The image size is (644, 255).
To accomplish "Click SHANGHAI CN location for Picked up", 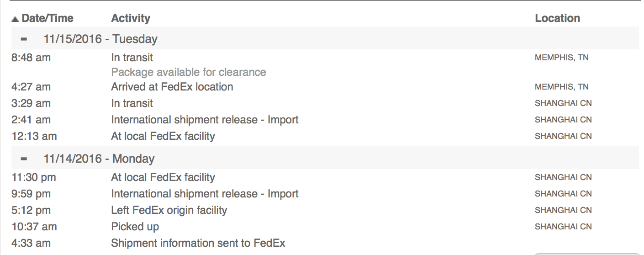I will pyautogui.click(x=563, y=227).
